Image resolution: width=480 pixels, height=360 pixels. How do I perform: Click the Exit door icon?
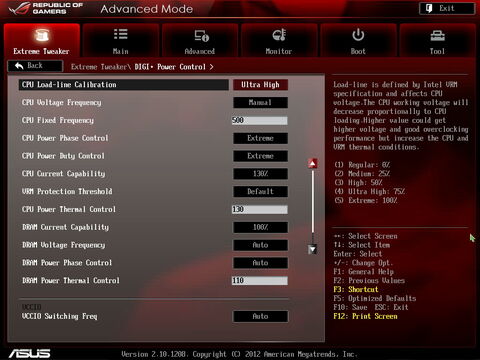[x=429, y=8]
